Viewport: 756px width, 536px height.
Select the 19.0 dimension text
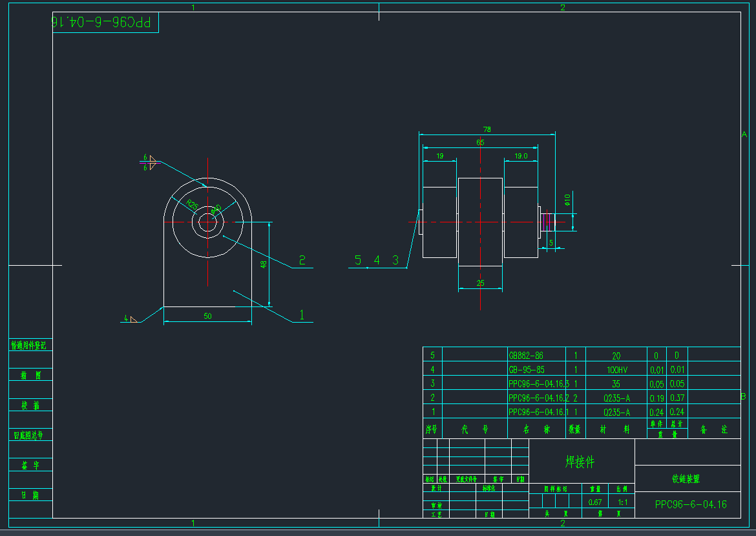521,156
